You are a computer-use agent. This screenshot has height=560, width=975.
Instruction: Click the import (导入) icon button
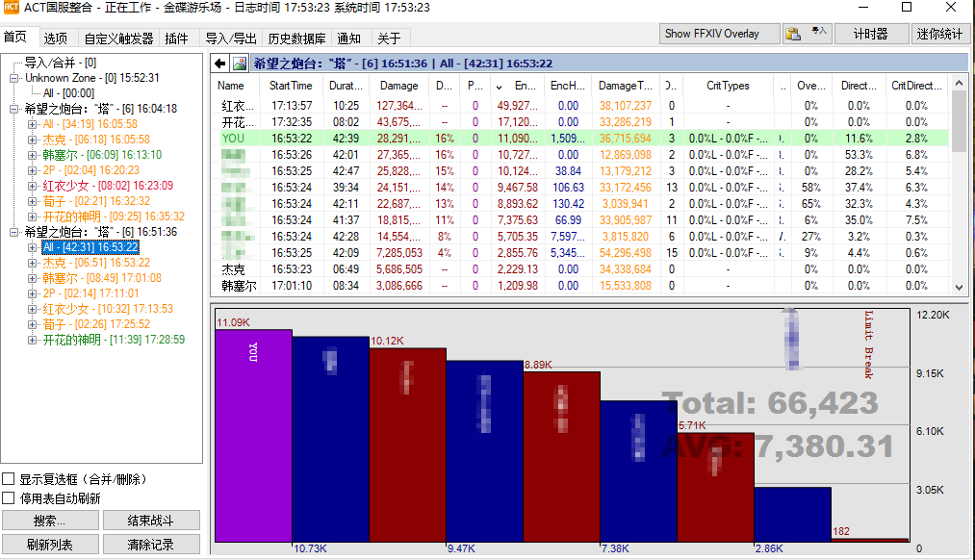818,31
